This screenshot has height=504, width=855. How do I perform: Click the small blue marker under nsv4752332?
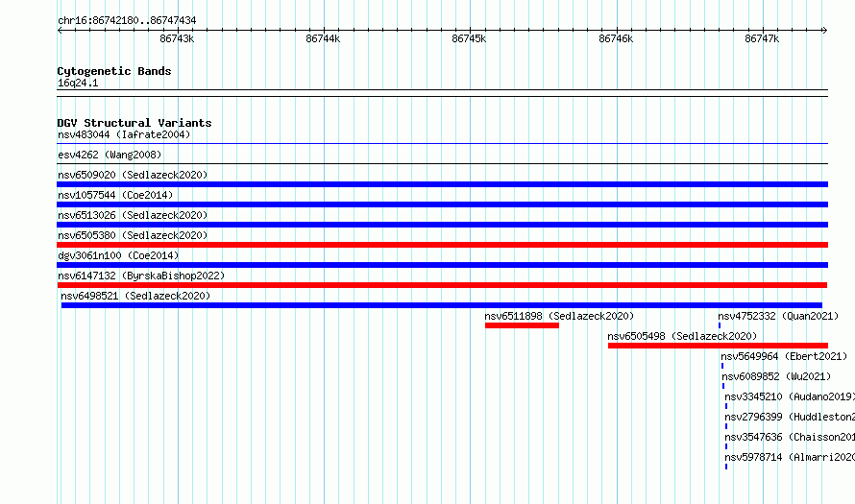click(720, 325)
